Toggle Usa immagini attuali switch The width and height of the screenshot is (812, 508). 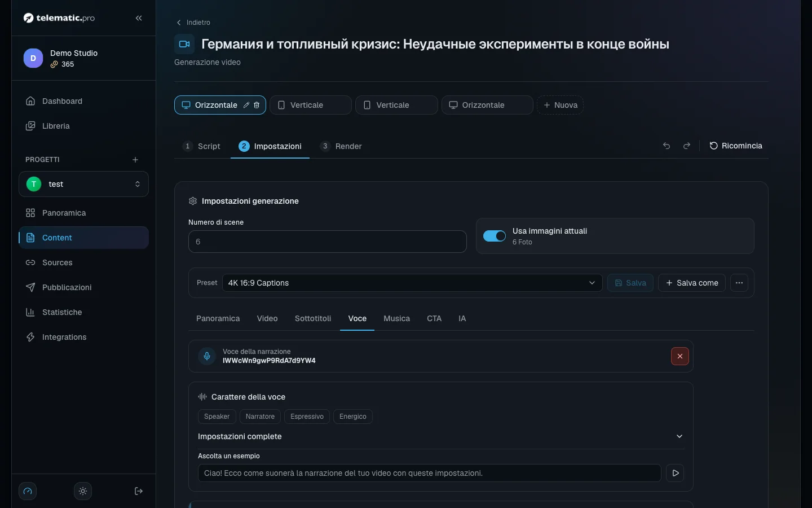pyautogui.click(x=495, y=236)
